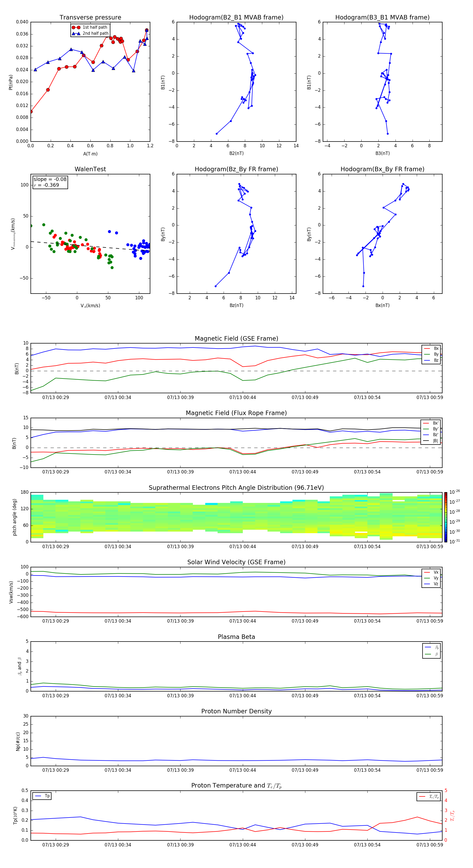This screenshot has width=473, height=868.
Task: Select "Bz'" in the Flux Rope legend
Action: tap(431, 435)
